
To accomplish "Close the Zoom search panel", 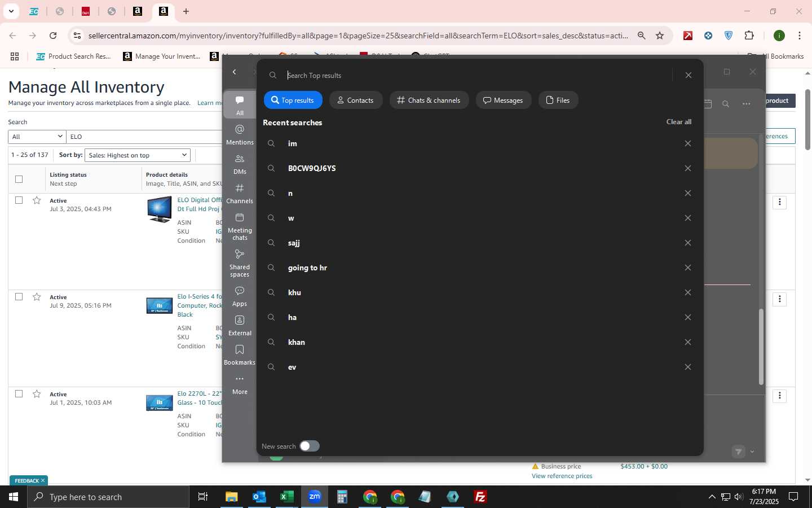I will [689, 75].
